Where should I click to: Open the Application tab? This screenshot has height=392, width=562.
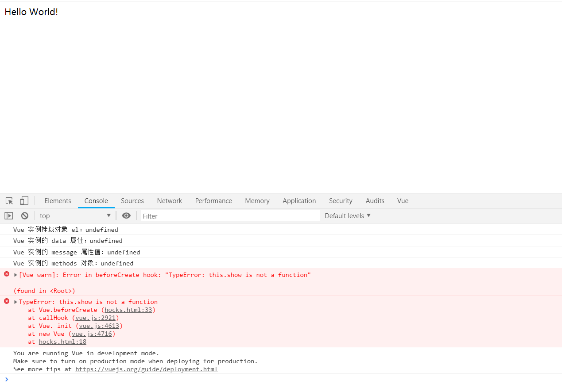[x=299, y=201]
